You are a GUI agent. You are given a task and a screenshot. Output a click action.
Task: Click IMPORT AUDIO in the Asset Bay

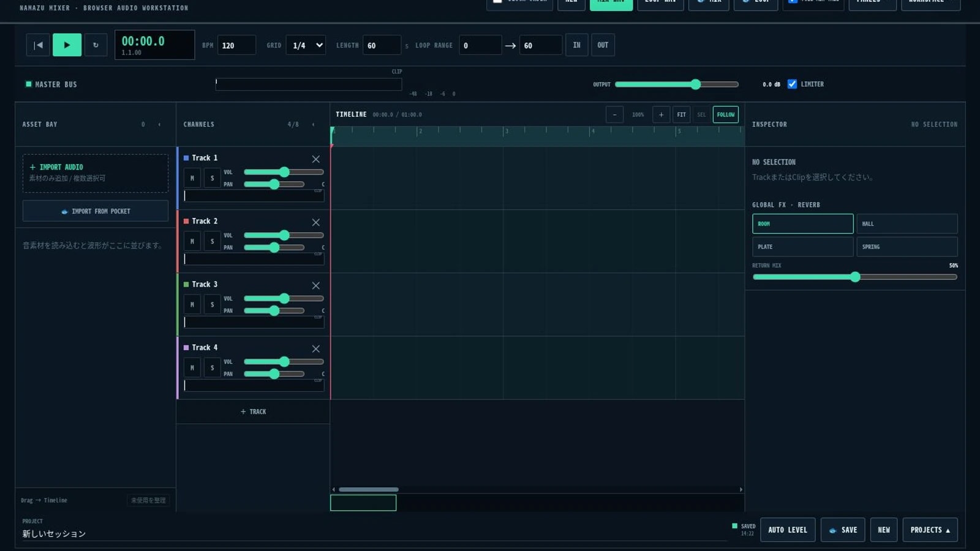pos(96,173)
